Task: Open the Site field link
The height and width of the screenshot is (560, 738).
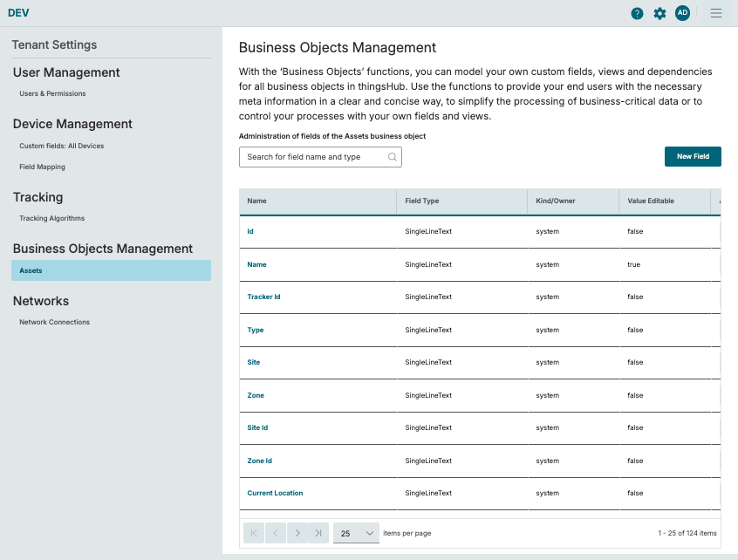Action: (x=254, y=362)
